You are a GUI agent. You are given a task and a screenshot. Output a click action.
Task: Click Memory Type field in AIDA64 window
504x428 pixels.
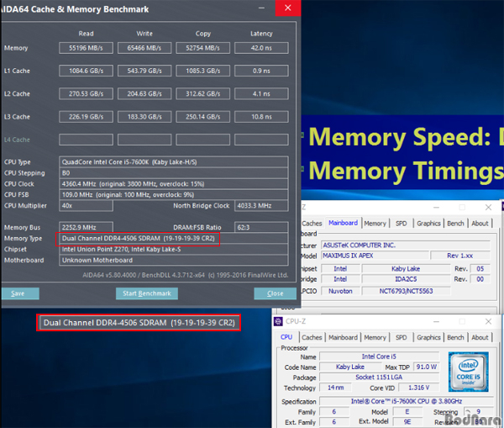point(174,239)
